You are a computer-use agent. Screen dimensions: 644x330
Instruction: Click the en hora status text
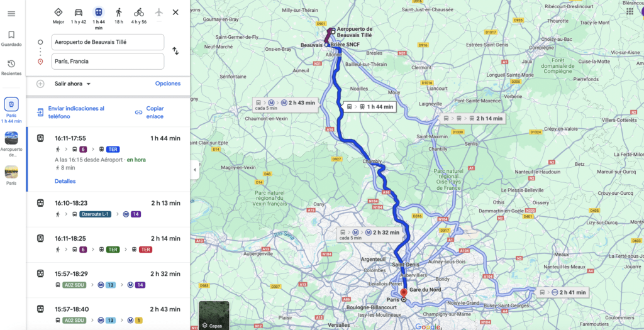136,159
